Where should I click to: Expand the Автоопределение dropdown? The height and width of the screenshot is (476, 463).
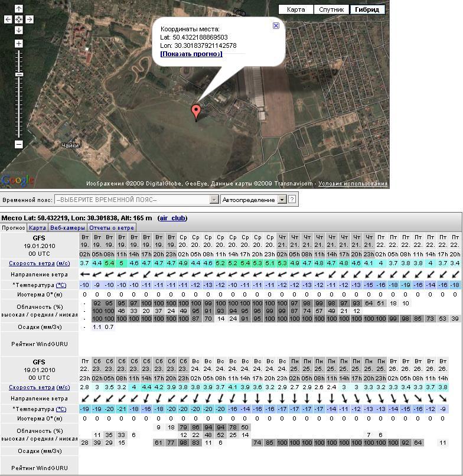[x=282, y=200]
